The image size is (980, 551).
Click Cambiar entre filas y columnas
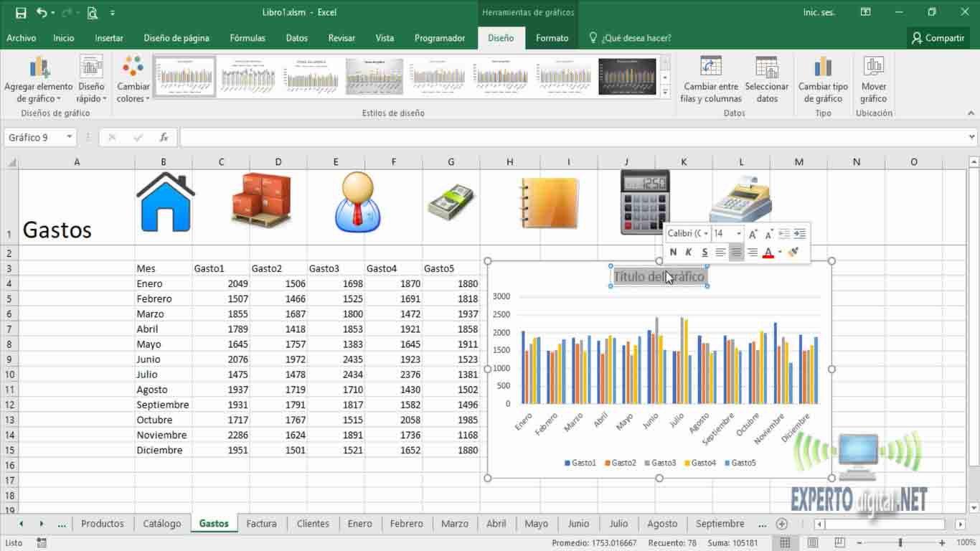(x=710, y=80)
